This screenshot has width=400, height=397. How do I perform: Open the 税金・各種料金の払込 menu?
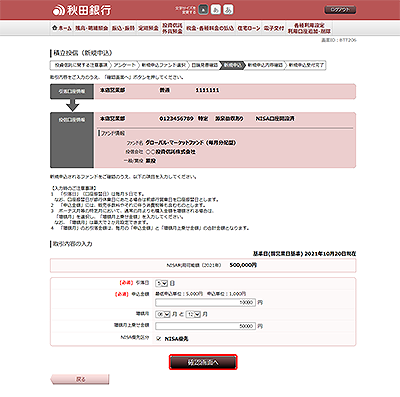(x=210, y=28)
